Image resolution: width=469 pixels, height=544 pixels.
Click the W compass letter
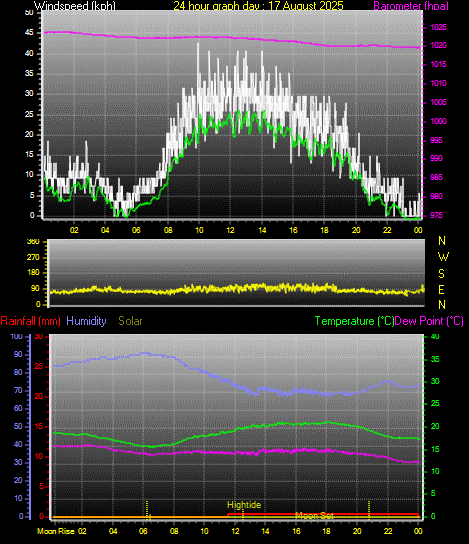(443, 257)
